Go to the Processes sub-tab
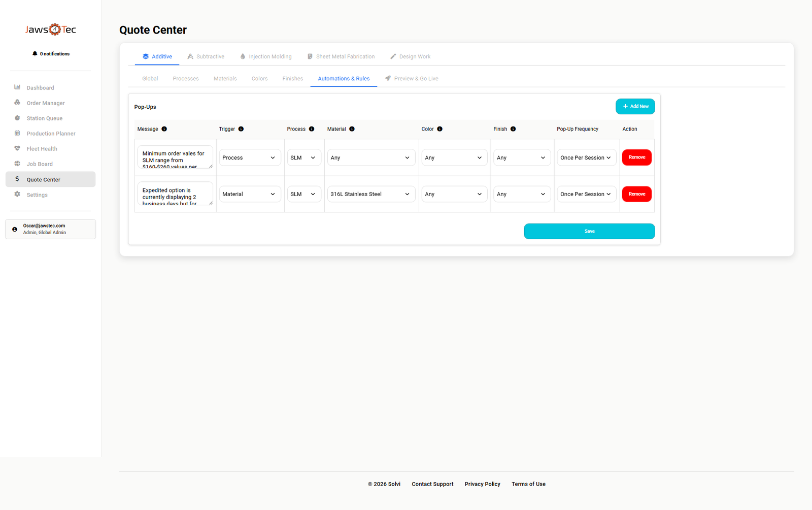Viewport: 812px width, 510px height. click(186, 78)
